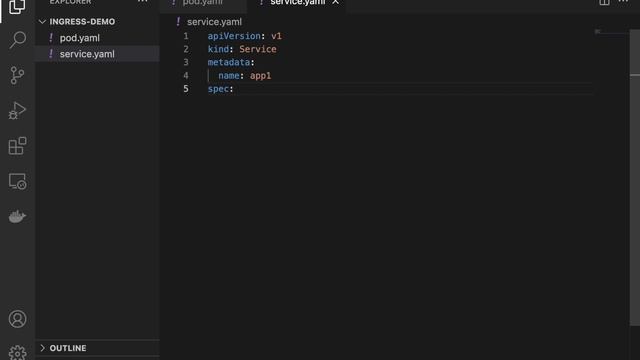Open the Remote Explorer view
Screen dimensions: 640x360
coord(17,181)
